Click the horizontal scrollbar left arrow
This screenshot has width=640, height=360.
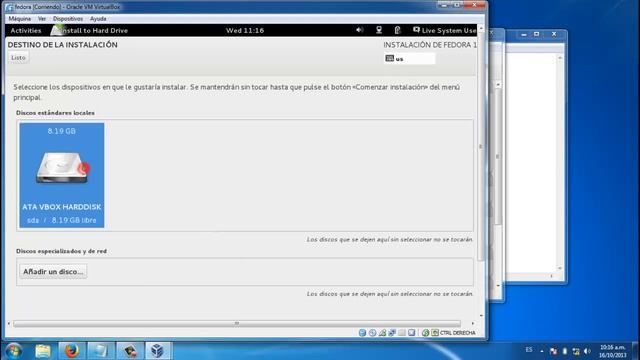(9, 323)
